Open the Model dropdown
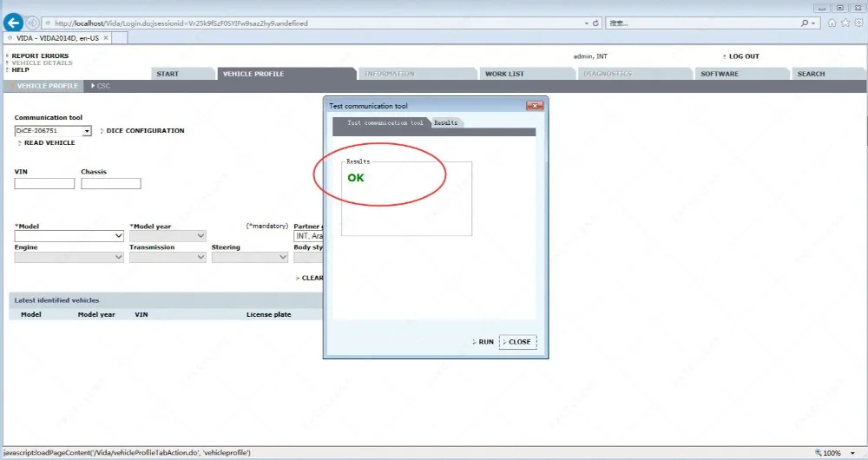 coord(69,236)
